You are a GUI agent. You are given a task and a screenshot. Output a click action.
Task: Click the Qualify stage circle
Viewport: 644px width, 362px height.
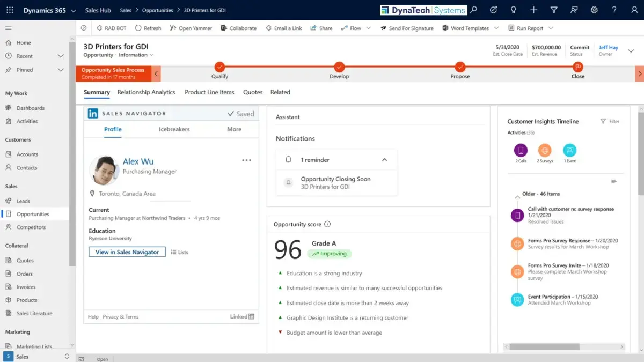tap(219, 67)
